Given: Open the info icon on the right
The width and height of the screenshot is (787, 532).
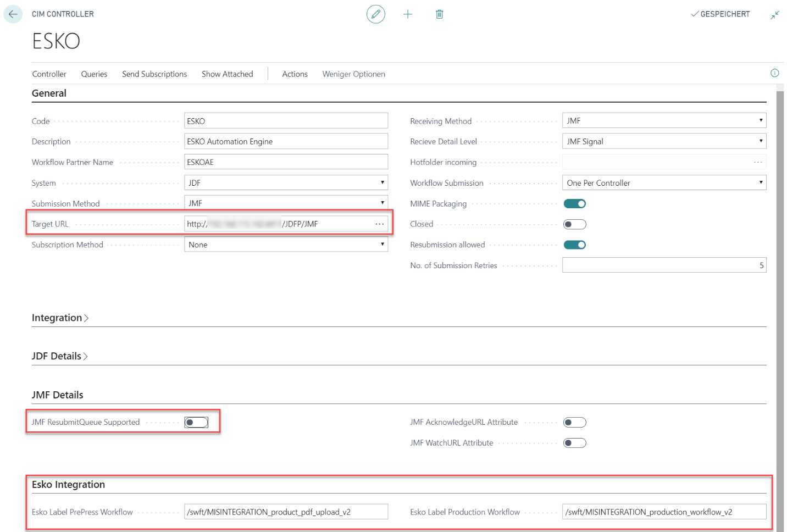Looking at the screenshot, I should point(774,73).
